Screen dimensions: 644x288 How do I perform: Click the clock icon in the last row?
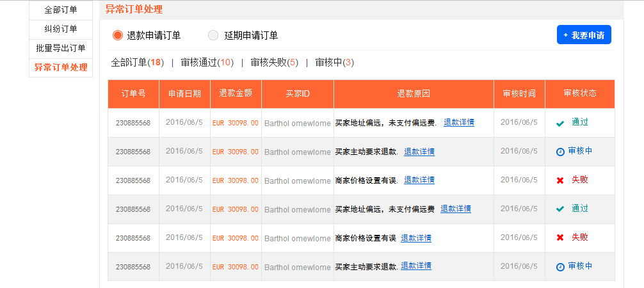pyautogui.click(x=560, y=267)
